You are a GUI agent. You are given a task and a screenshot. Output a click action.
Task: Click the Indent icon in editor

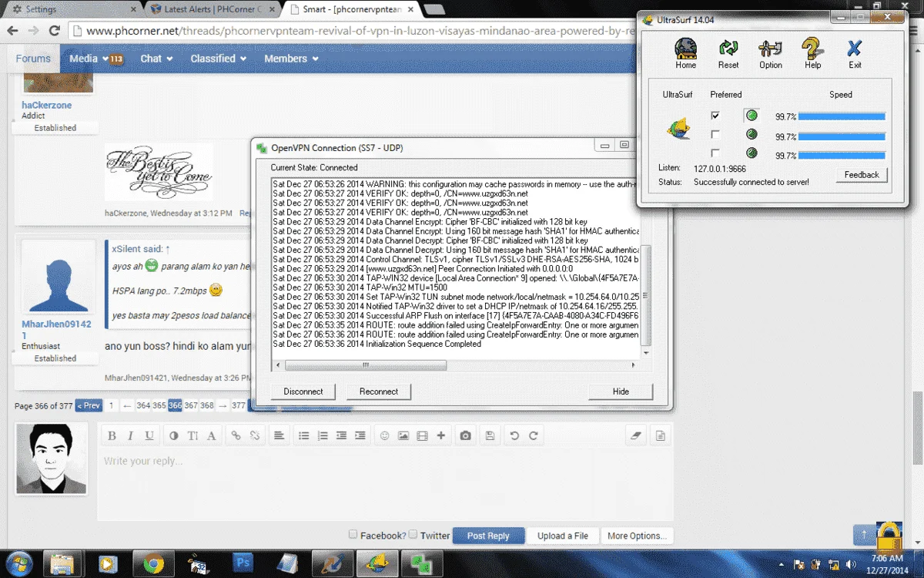[x=360, y=435]
